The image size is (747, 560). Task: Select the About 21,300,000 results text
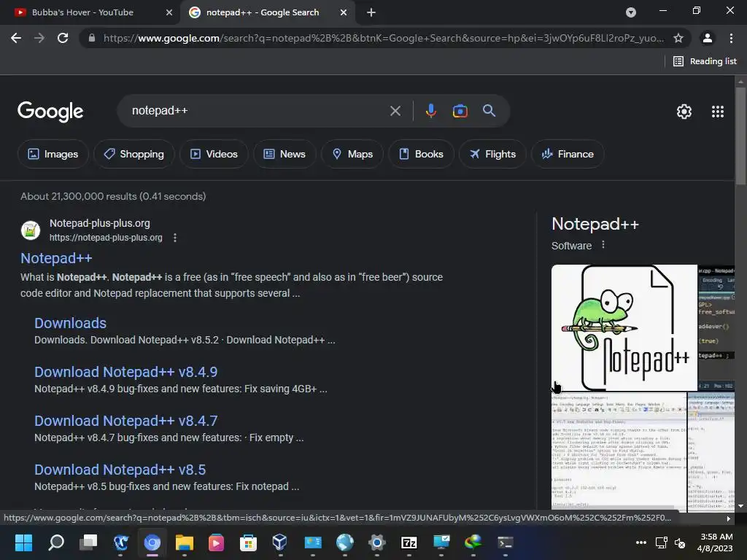pyautogui.click(x=113, y=196)
